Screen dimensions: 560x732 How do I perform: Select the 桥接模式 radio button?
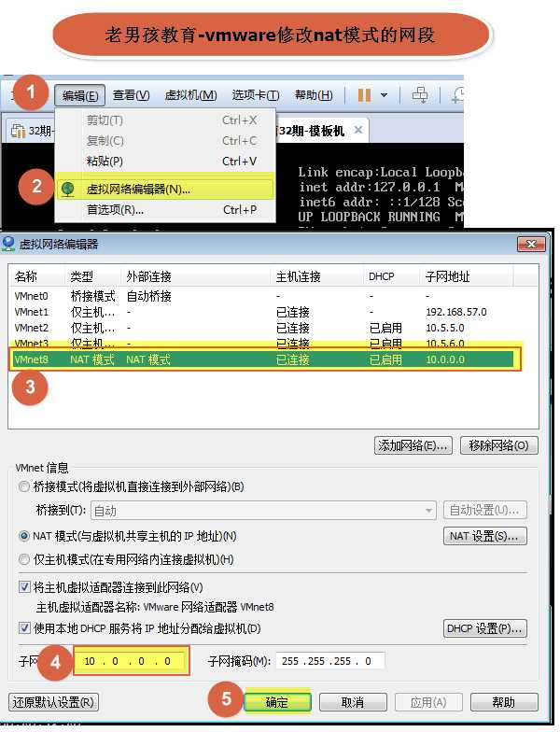23,487
